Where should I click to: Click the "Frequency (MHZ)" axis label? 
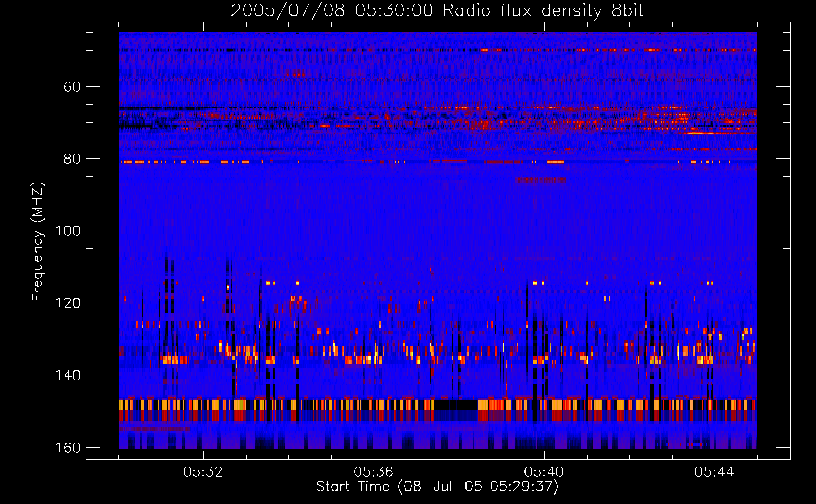click(38, 241)
